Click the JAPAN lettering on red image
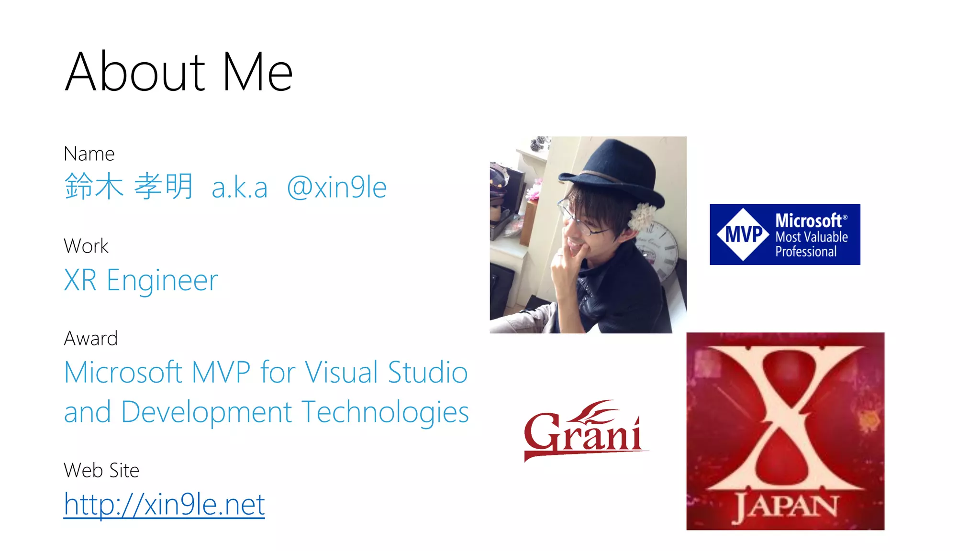The image size is (980, 551). click(786, 507)
